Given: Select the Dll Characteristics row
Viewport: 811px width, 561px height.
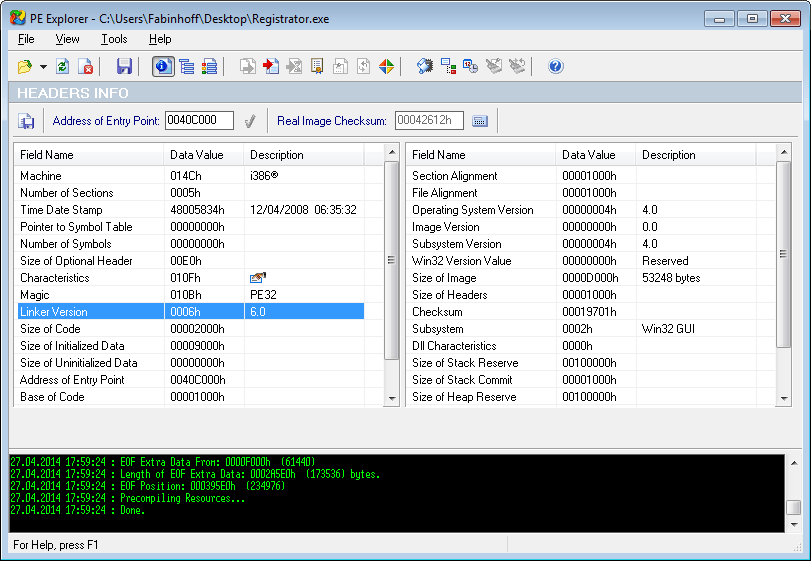Looking at the screenshot, I should [x=581, y=346].
